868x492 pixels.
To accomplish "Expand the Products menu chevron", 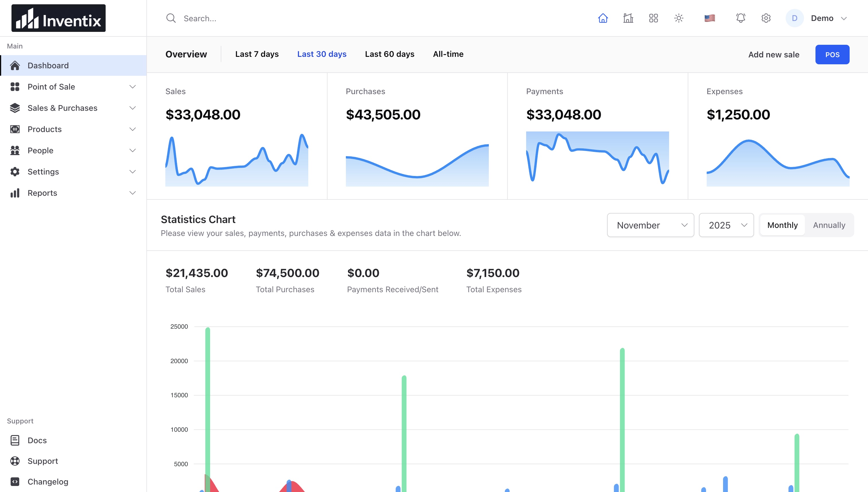I will pyautogui.click(x=132, y=129).
